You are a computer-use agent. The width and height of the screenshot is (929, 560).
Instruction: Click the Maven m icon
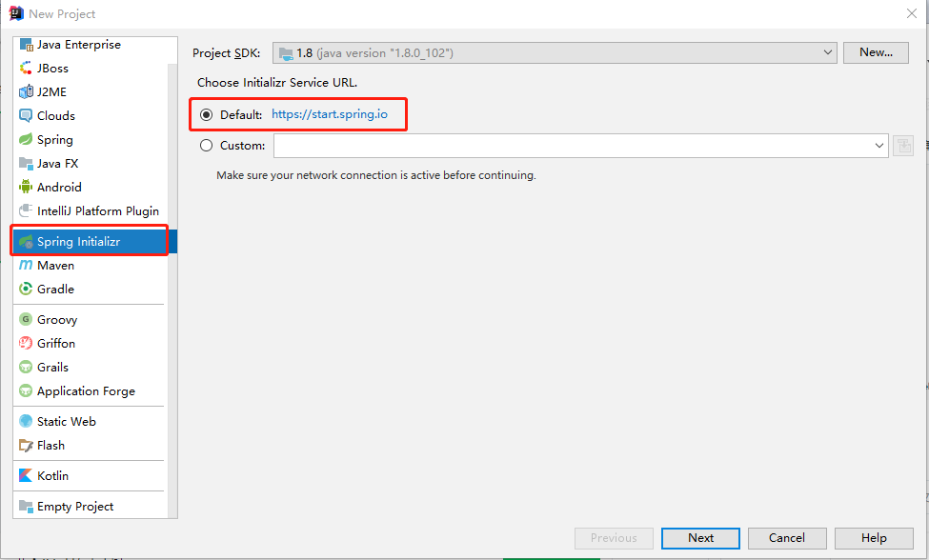coord(26,265)
